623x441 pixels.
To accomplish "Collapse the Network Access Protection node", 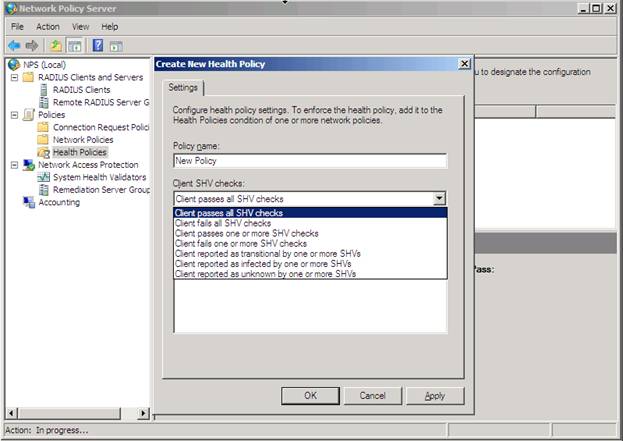I will point(13,165).
